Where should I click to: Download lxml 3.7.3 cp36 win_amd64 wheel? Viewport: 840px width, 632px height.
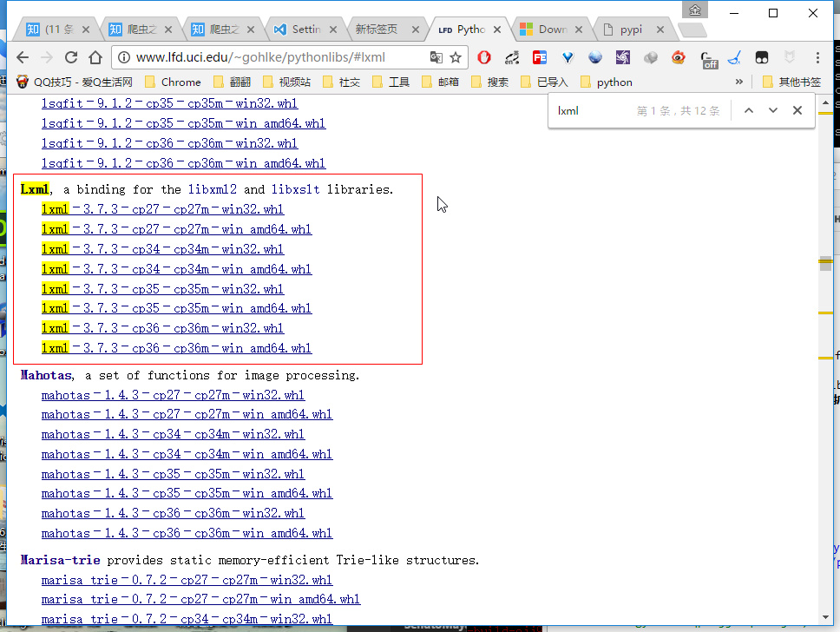(176, 348)
